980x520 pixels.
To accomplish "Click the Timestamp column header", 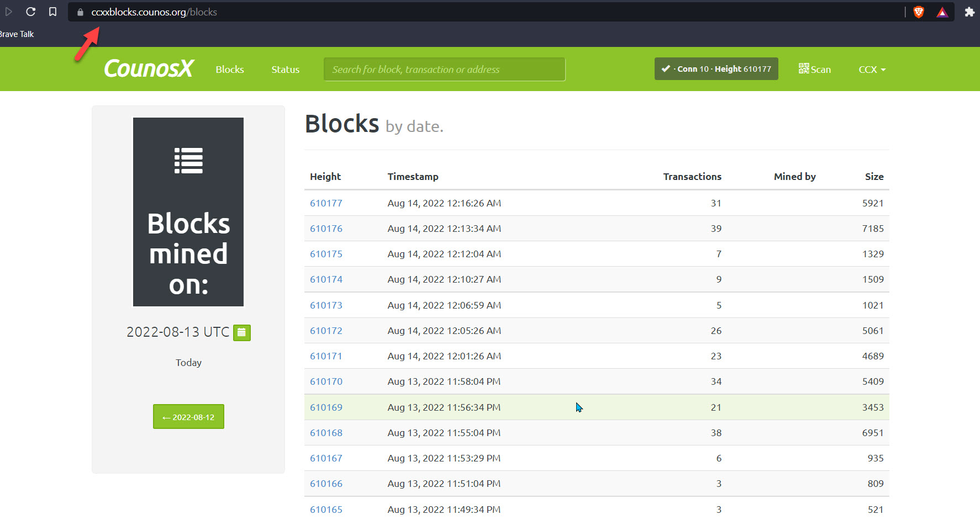I will coord(413,177).
